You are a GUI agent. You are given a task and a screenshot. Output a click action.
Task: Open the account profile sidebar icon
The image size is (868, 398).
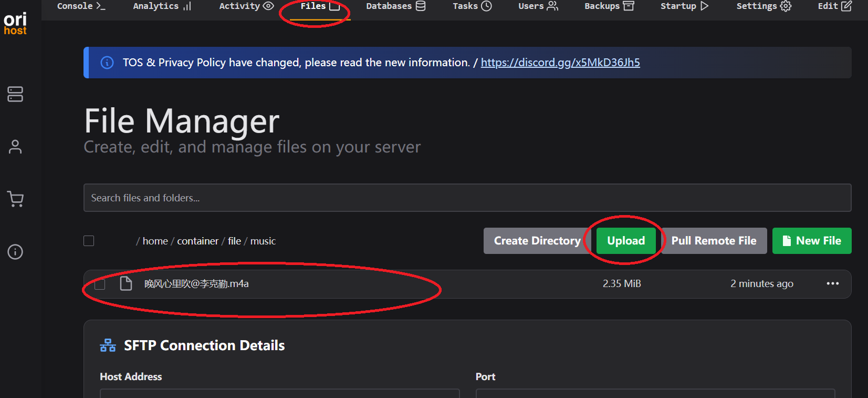coord(15,147)
